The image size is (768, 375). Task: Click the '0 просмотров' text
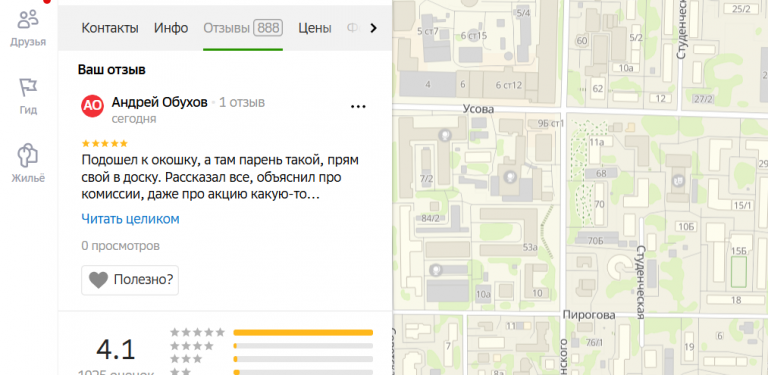(120, 246)
